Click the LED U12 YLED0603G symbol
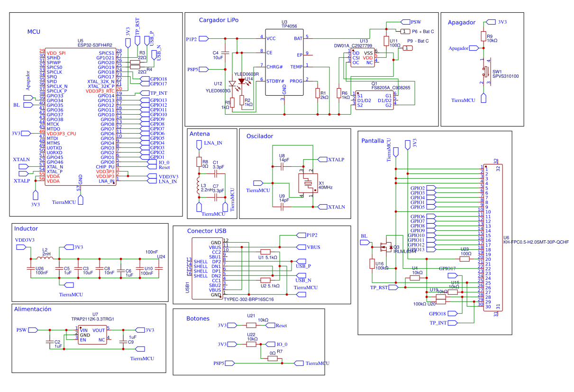This screenshot has height=392, width=574. tap(232, 83)
